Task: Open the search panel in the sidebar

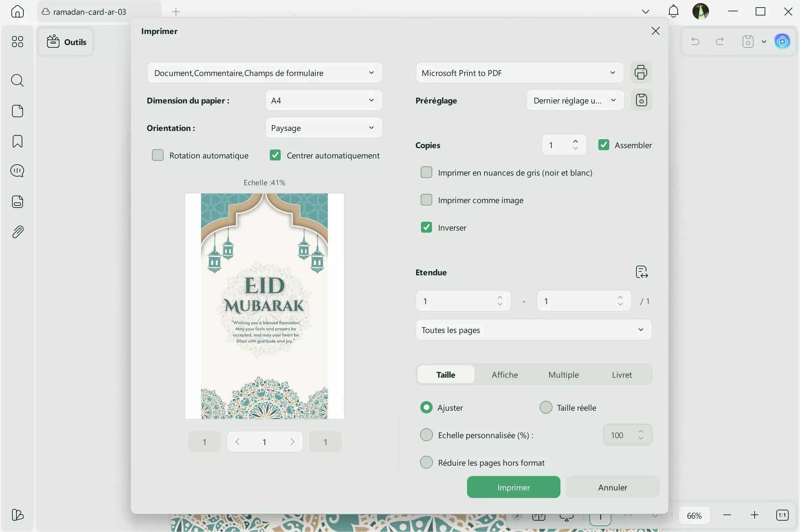Action: [x=17, y=80]
